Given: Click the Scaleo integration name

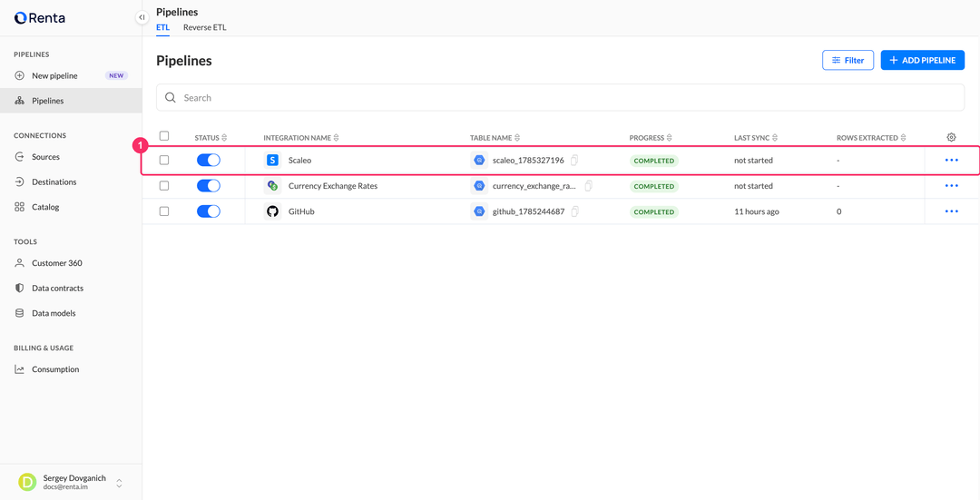Looking at the screenshot, I should coord(299,160).
